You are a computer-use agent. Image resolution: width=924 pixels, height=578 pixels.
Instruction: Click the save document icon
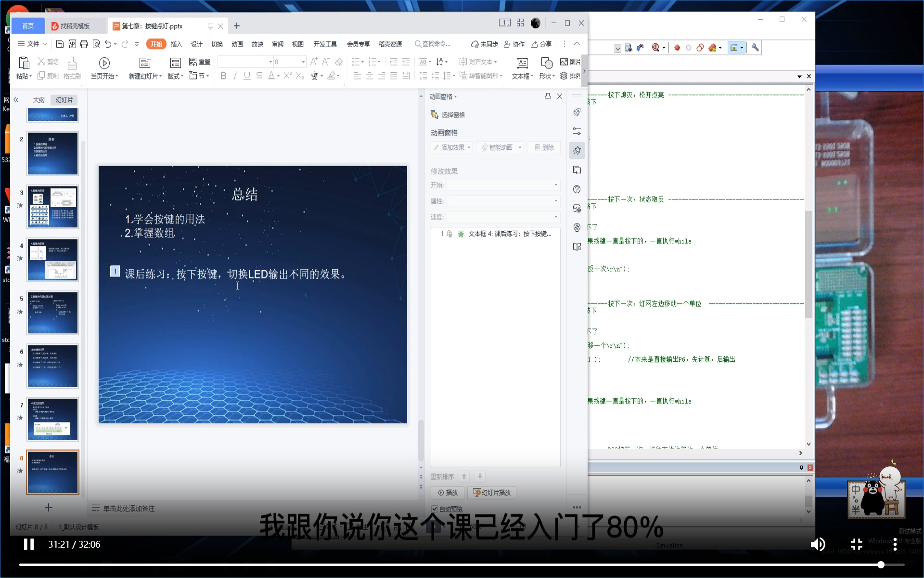pos(60,44)
